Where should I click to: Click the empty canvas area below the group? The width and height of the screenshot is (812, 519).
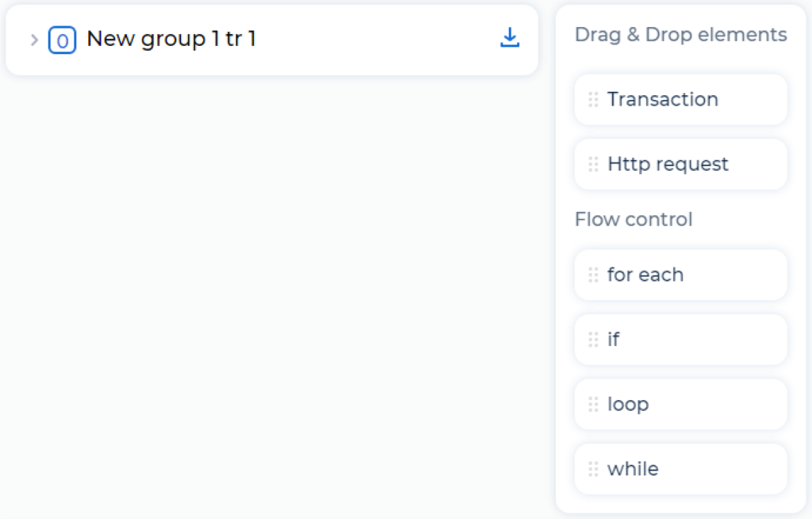[272, 295]
